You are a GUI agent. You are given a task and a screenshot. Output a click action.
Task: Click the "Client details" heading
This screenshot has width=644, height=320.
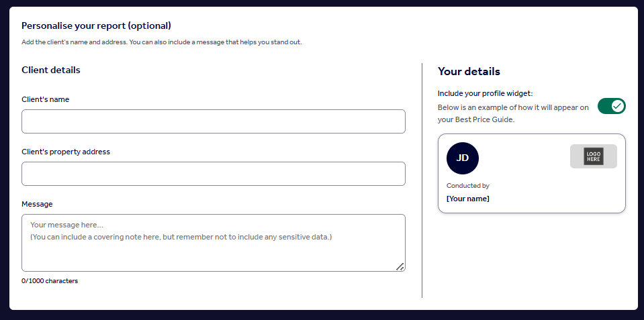pyautogui.click(x=51, y=70)
